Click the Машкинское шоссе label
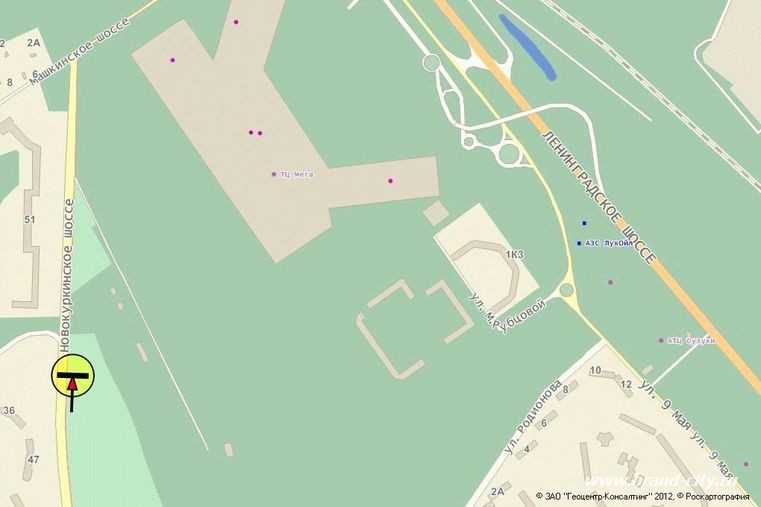 coord(79,51)
